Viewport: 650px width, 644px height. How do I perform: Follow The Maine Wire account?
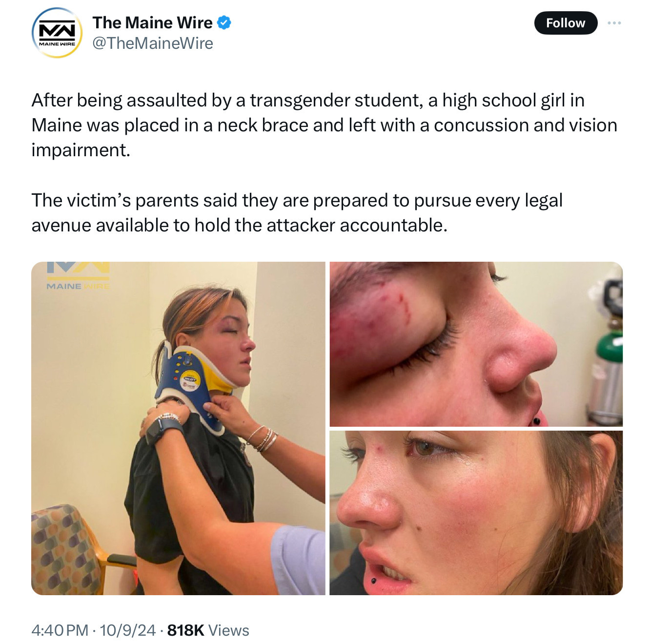tap(566, 23)
